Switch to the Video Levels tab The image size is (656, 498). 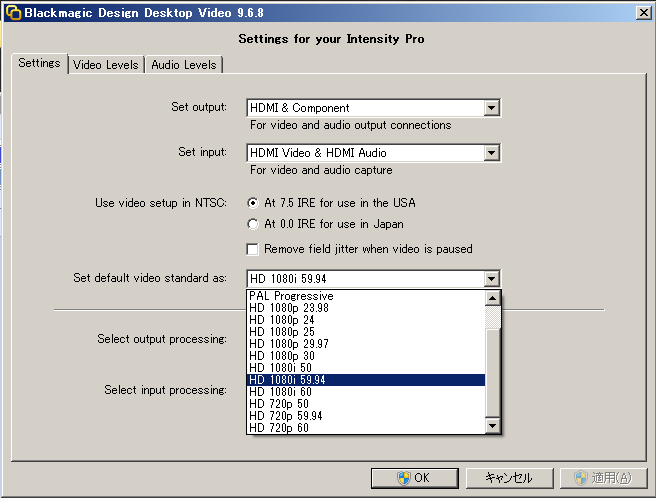(x=106, y=65)
